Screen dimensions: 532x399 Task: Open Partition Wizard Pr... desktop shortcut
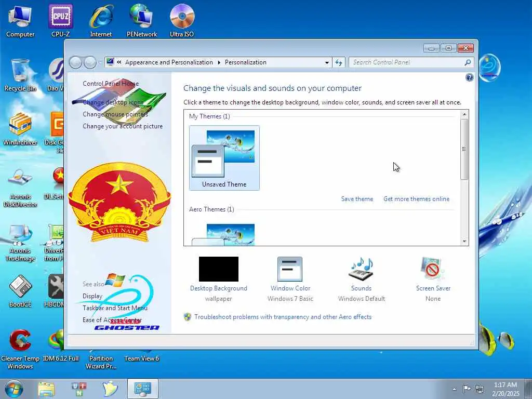point(101,362)
